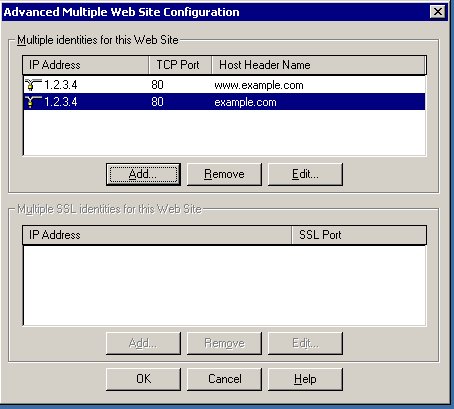Click the disabled Add... button for SSL identities
Image resolution: width=454 pixels, height=409 pixels.
[x=143, y=343]
